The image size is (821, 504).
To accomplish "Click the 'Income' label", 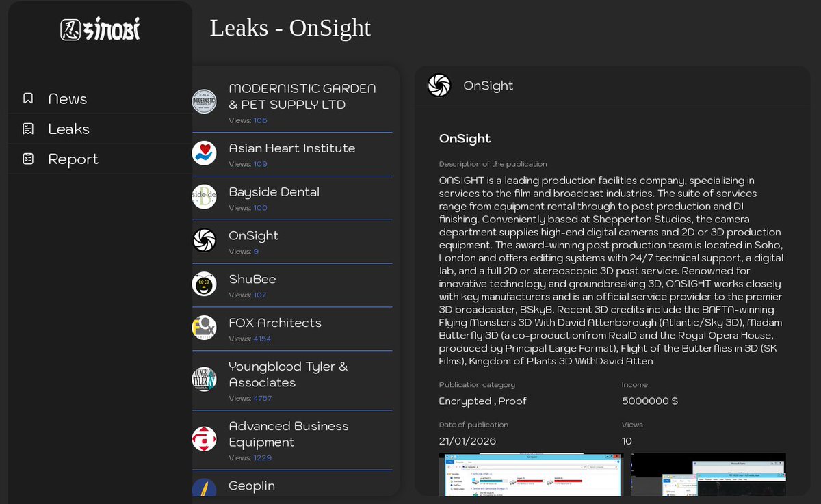I will coord(635,385).
